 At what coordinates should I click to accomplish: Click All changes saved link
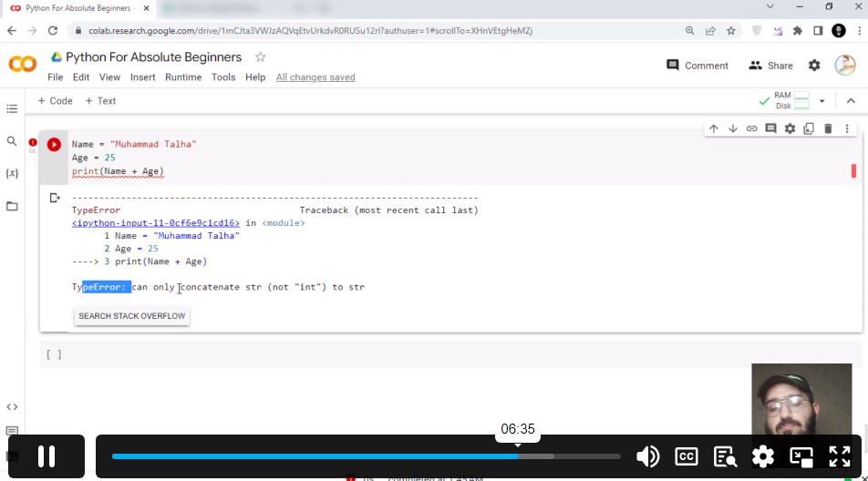point(315,77)
